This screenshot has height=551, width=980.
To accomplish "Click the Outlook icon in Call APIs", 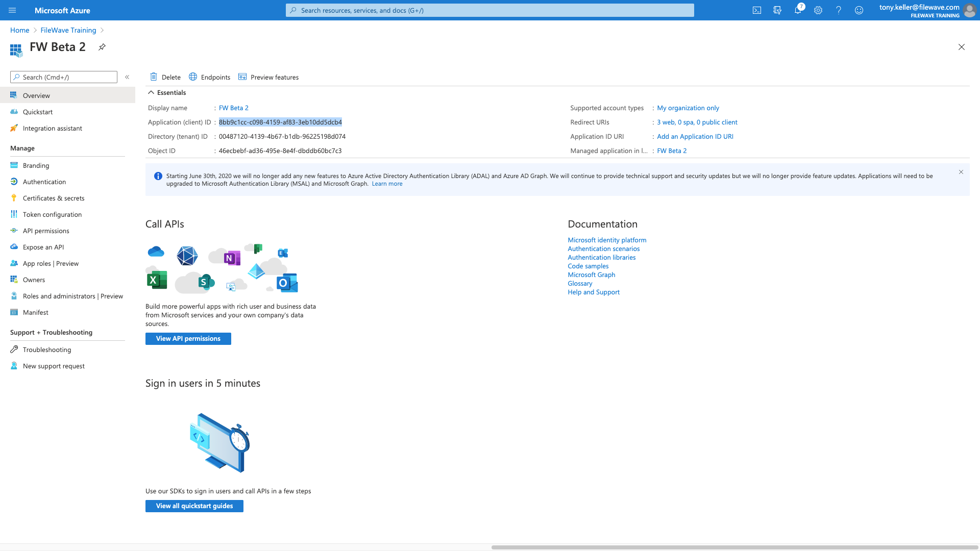I will pos(287,283).
